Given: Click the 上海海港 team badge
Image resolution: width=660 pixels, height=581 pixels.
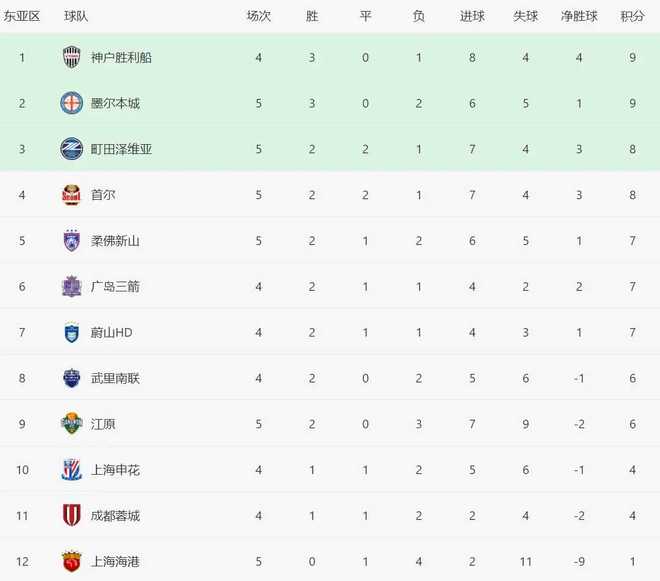Looking at the screenshot, I should tap(71, 561).
